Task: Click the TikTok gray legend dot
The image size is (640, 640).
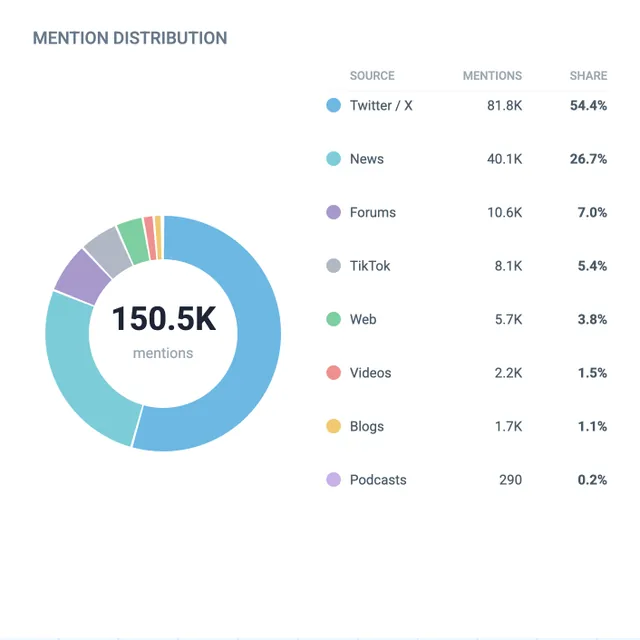Action: pos(333,266)
